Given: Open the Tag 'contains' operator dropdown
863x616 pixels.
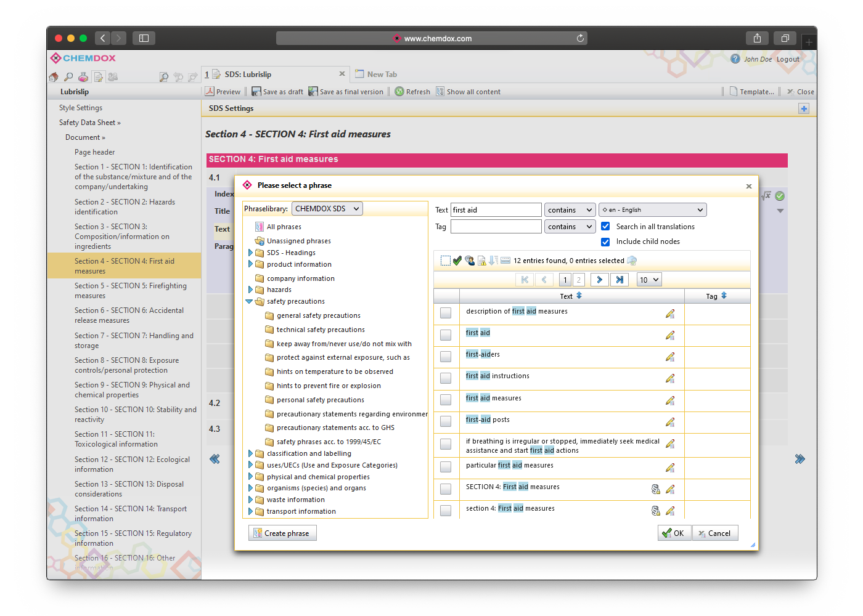Looking at the screenshot, I should pos(570,227).
